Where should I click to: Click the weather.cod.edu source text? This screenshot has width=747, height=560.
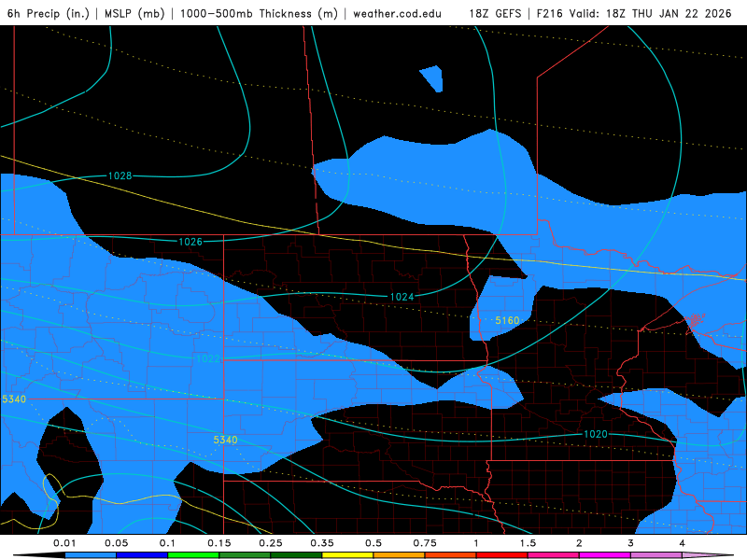coord(397,13)
